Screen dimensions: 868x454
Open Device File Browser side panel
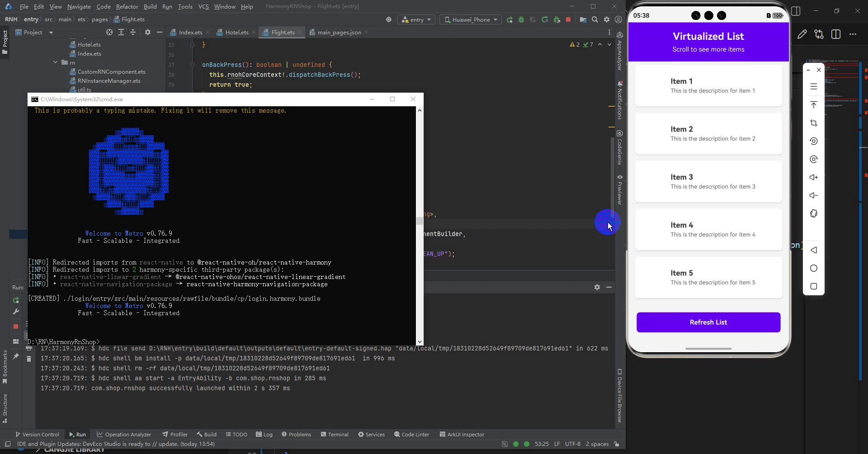coord(619,396)
